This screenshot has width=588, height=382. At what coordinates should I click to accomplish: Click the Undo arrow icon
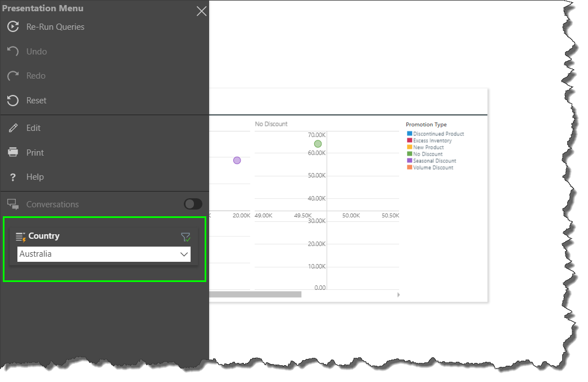12,51
